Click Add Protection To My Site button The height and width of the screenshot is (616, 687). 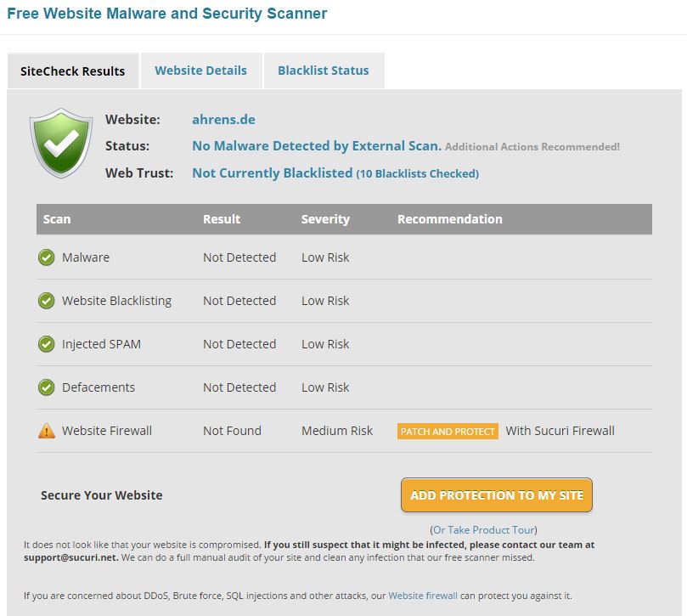[497, 495]
